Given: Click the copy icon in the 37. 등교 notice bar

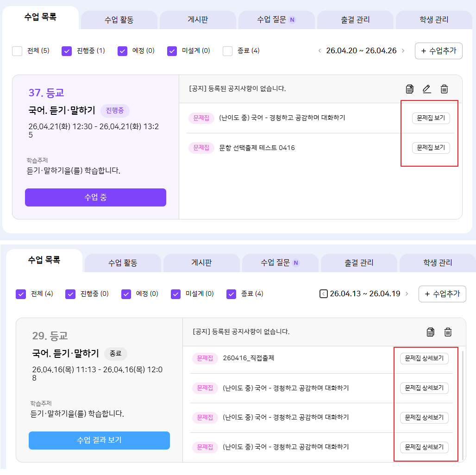Looking at the screenshot, I should pos(409,89).
